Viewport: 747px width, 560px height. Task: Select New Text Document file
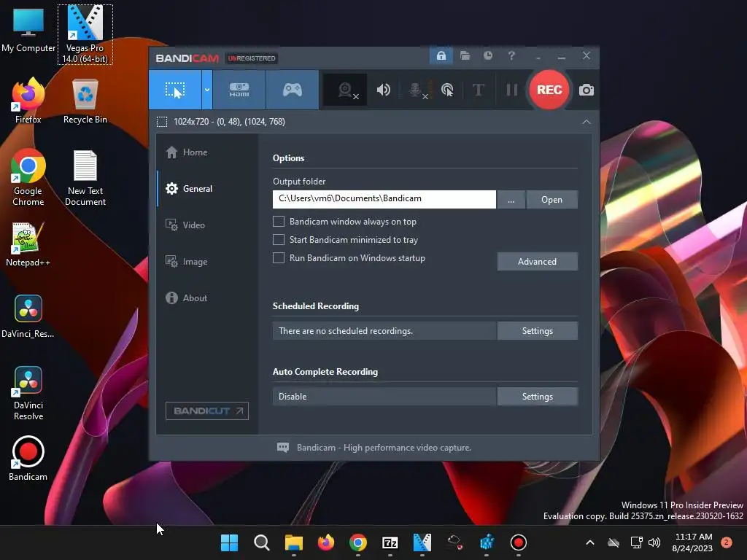[85, 178]
